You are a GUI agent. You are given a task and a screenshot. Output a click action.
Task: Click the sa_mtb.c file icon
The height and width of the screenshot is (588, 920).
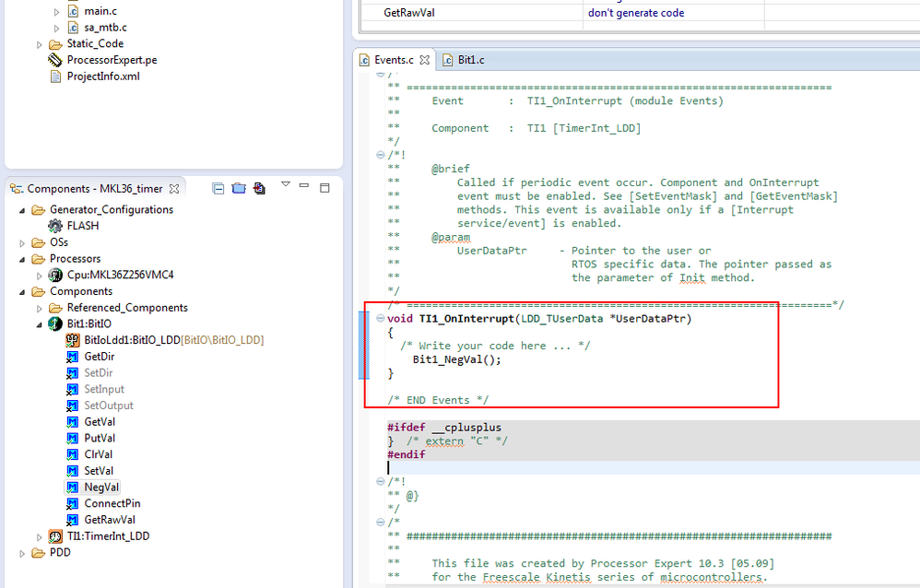point(73,28)
